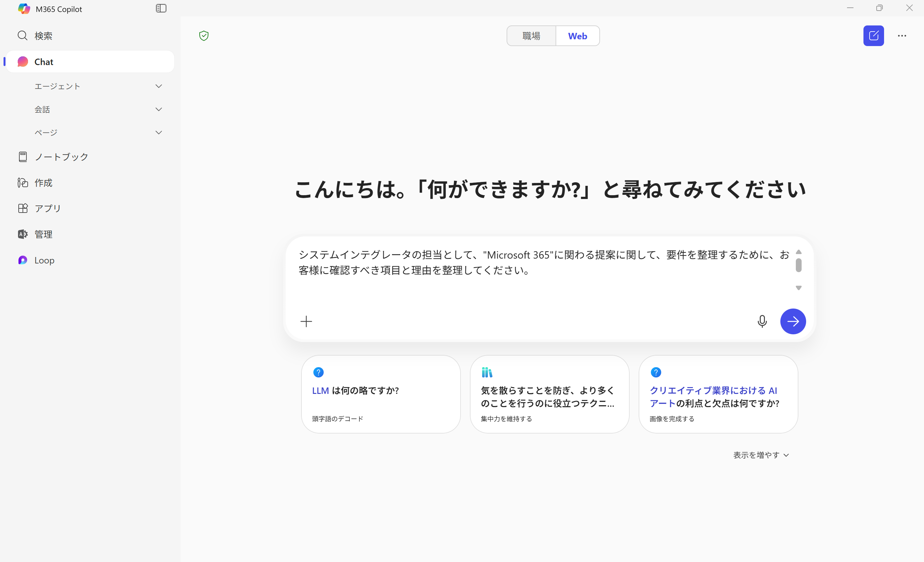This screenshot has height=562, width=924.
Task: Launch Loop from the sidebar
Action: click(44, 260)
